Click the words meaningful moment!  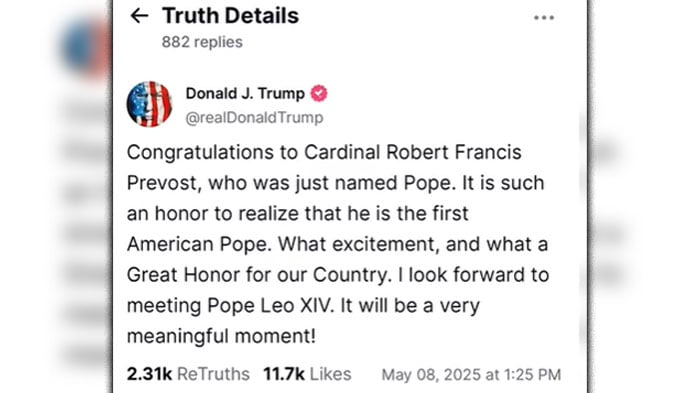[221, 336]
